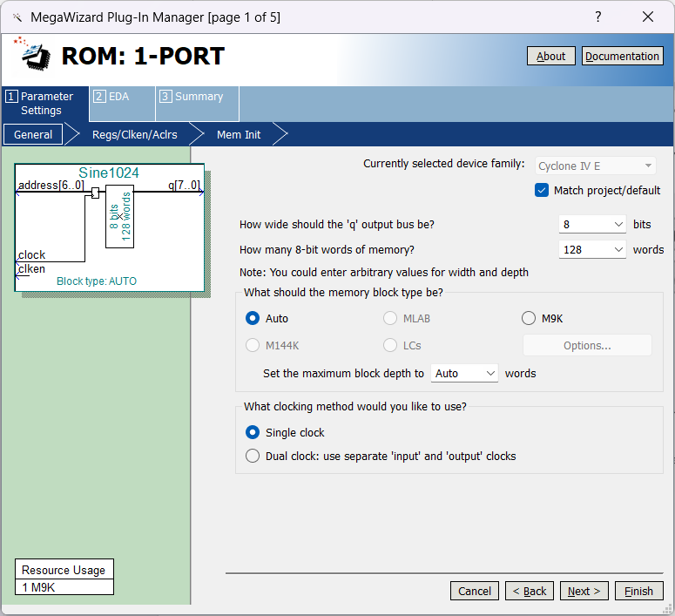Click the Options... button

point(587,345)
